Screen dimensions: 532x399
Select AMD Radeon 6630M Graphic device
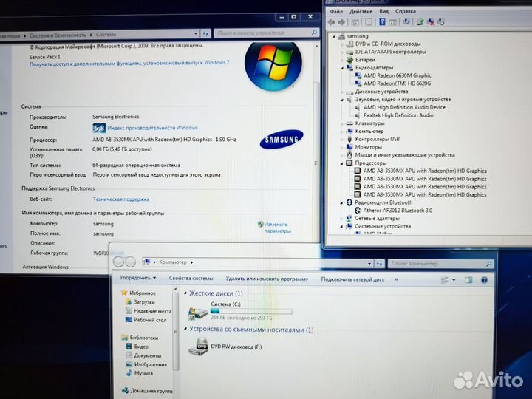tap(398, 75)
